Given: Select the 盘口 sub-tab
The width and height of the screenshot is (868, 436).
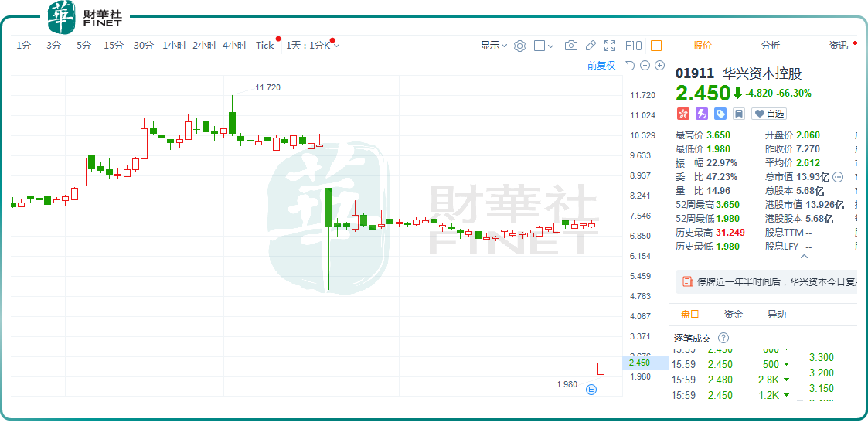Looking at the screenshot, I should click(689, 314).
